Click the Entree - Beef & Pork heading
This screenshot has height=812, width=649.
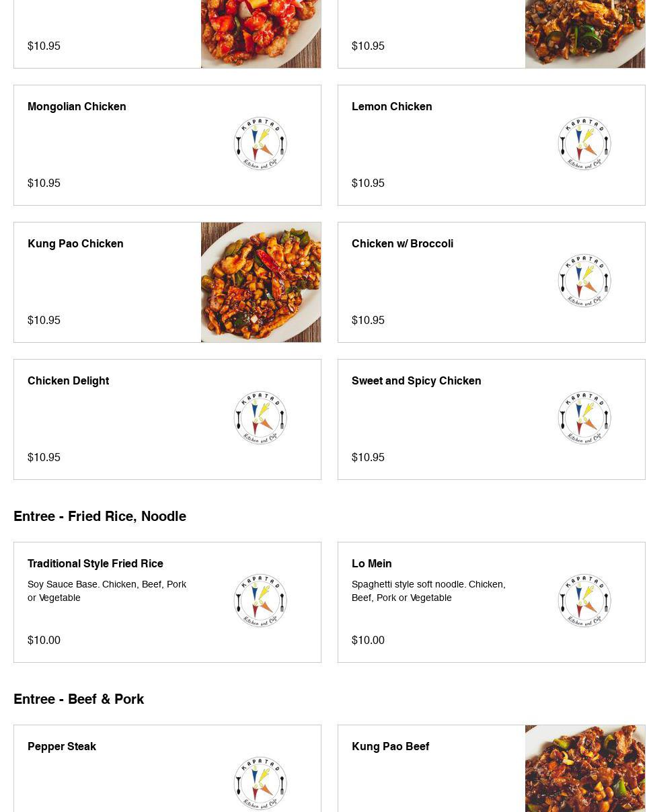point(79,699)
